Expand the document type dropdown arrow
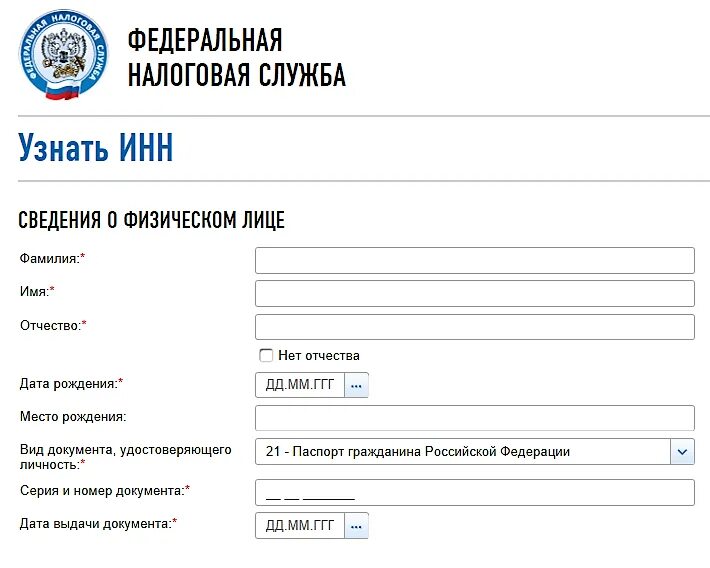The width and height of the screenshot is (710, 568). (x=682, y=452)
